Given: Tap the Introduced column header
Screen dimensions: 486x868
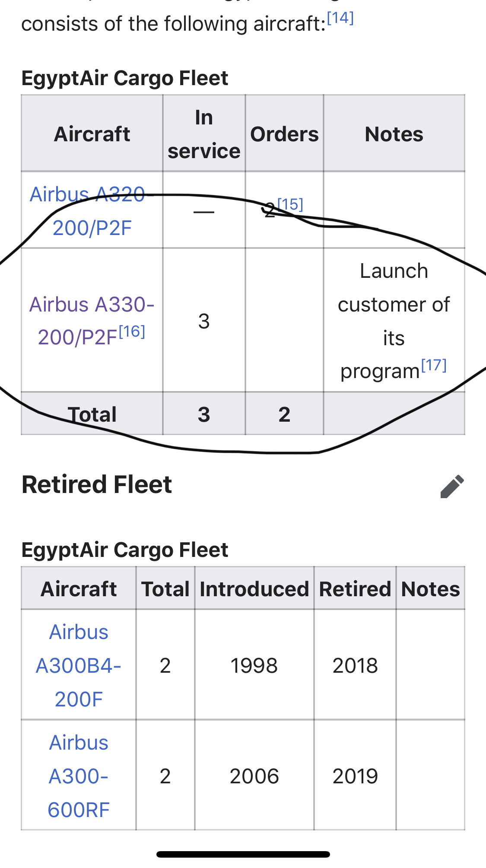Looking at the screenshot, I should pos(254,589).
